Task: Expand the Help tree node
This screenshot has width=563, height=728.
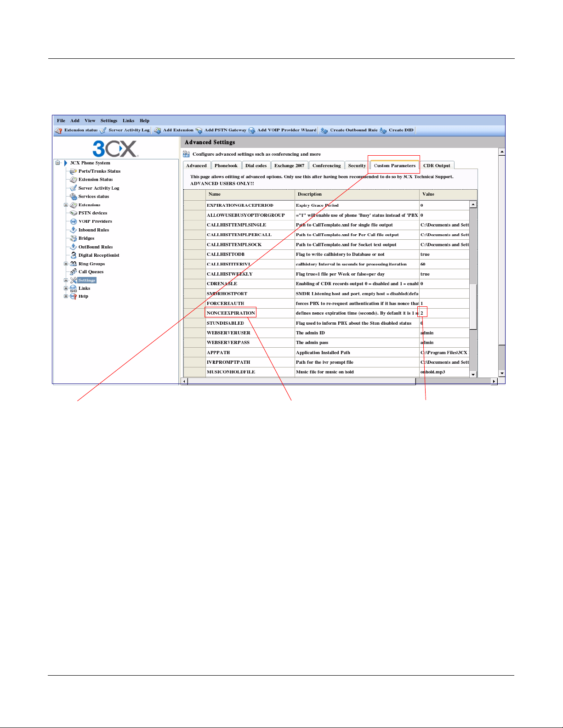Action: [66, 296]
